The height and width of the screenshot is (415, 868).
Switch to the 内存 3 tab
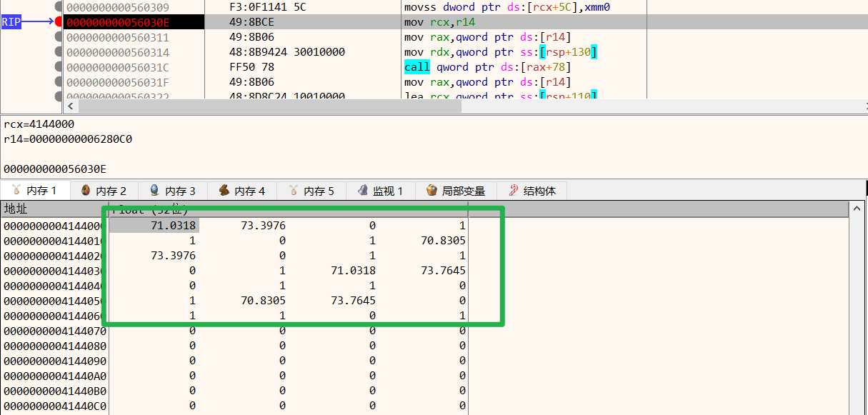point(173,191)
